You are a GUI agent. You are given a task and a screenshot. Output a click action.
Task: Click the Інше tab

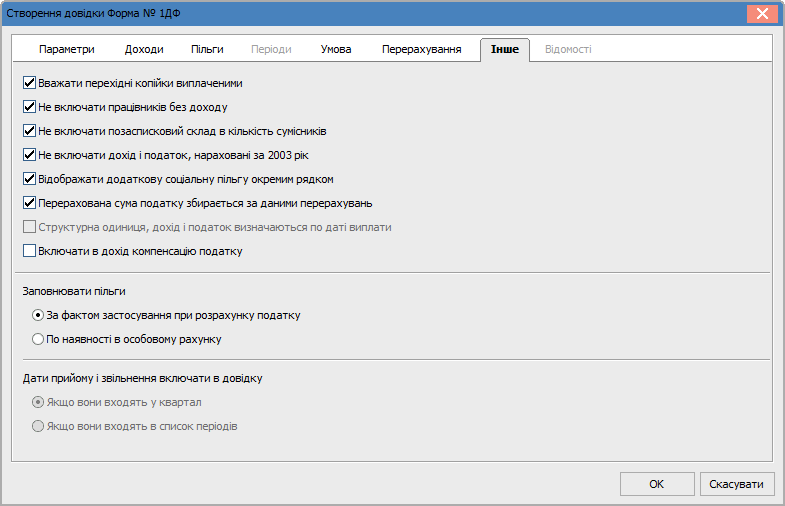click(505, 50)
